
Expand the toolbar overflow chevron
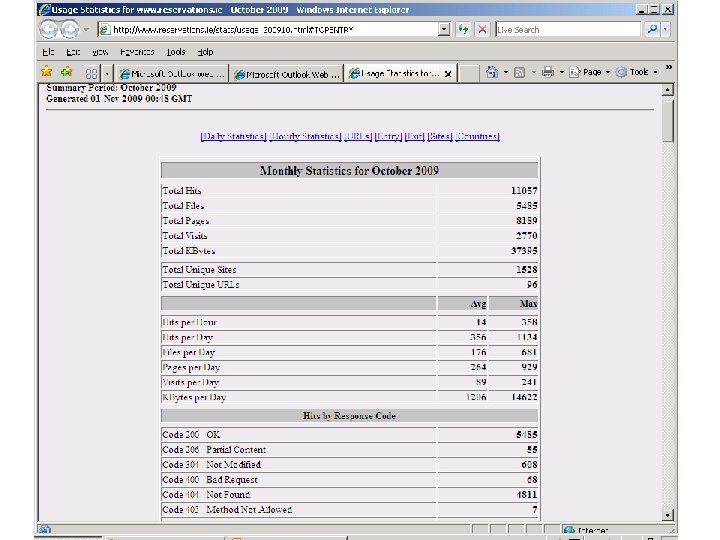coord(669,68)
